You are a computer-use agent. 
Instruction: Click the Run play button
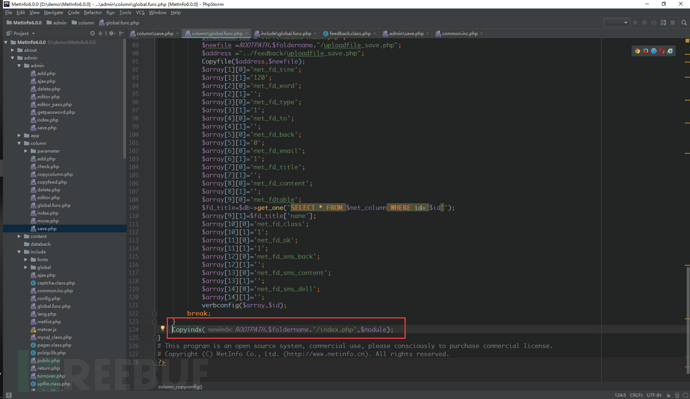635,22
